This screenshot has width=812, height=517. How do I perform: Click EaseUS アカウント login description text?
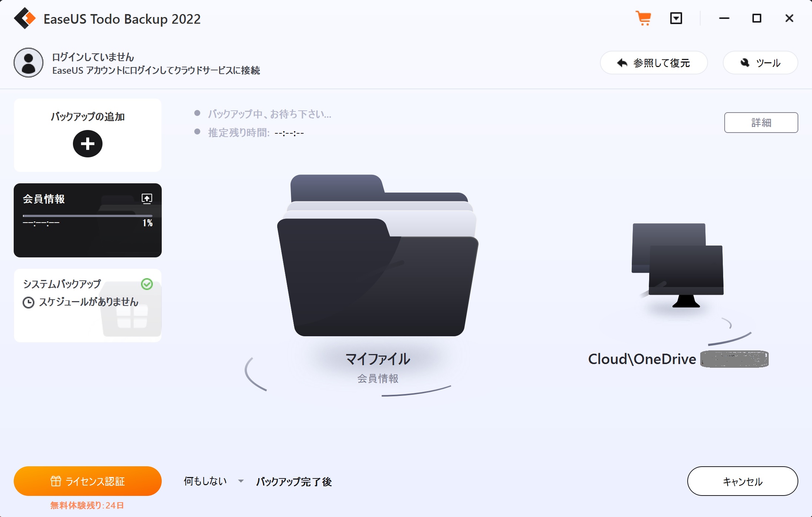[156, 70]
